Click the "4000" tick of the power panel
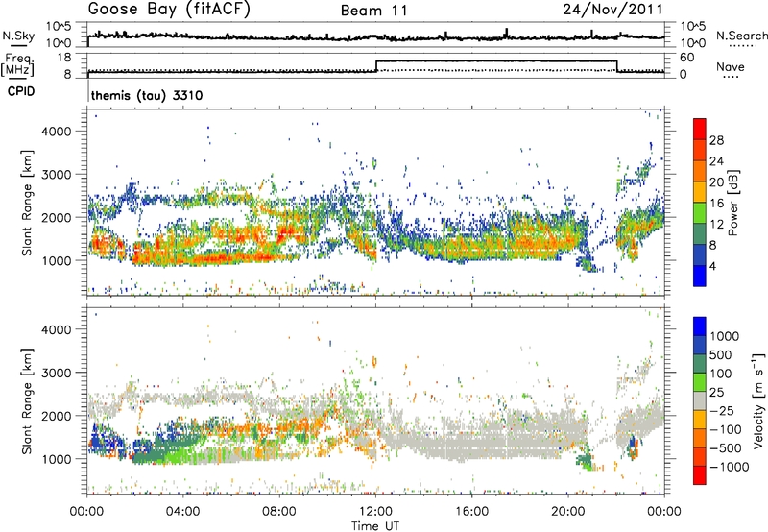Image resolution: width=768 pixels, height=532 pixels. tap(56, 132)
